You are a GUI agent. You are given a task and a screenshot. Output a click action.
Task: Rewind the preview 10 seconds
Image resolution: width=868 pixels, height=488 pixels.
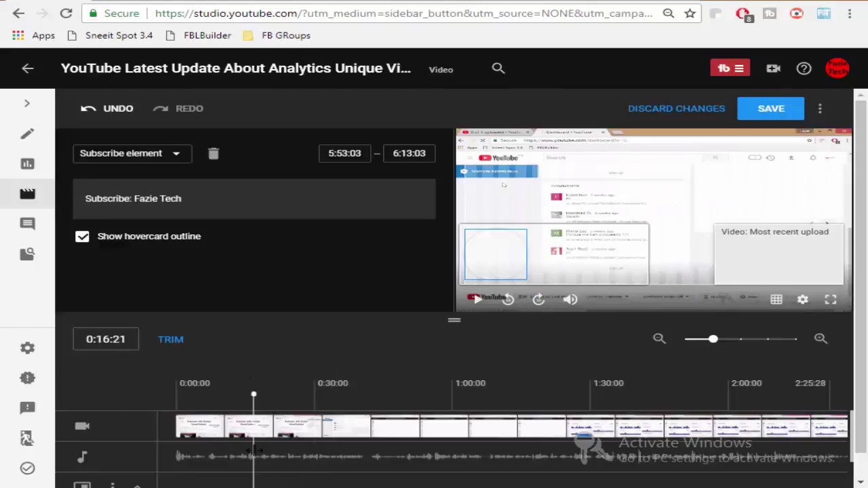click(x=508, y=299)
